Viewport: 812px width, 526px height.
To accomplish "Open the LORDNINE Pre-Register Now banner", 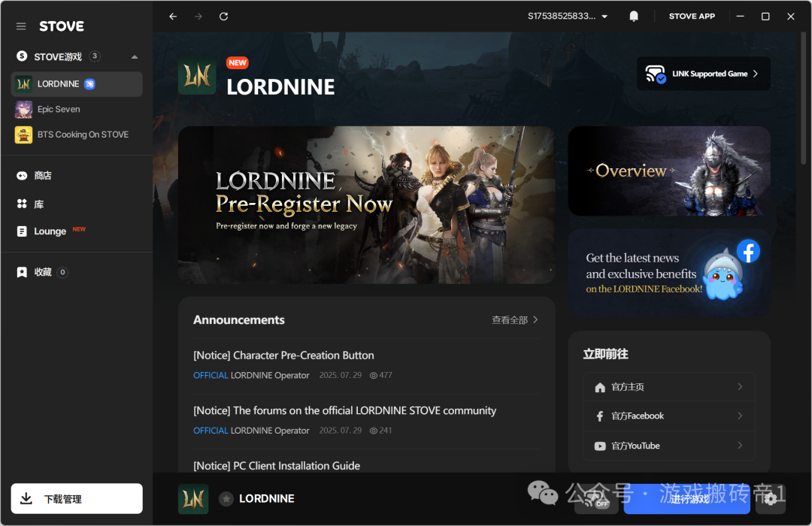I will (x=366, y=205).
